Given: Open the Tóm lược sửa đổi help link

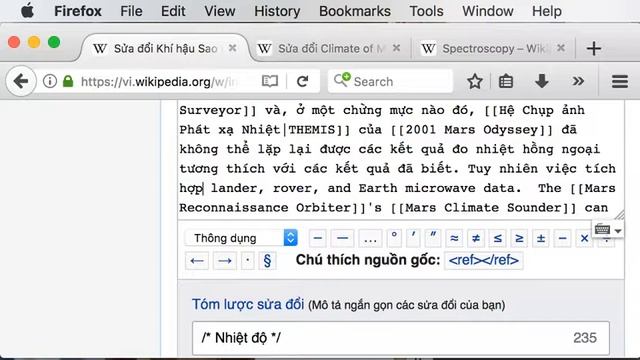Looking at the screenshot, I should (248, 304).
